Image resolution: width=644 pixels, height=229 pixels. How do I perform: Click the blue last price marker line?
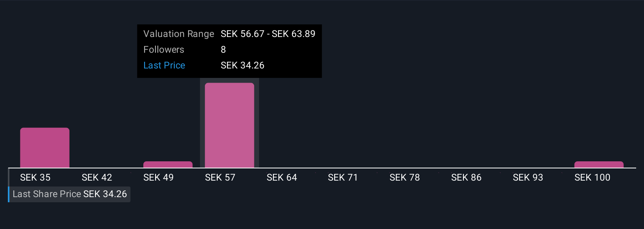tap(9, 185)
